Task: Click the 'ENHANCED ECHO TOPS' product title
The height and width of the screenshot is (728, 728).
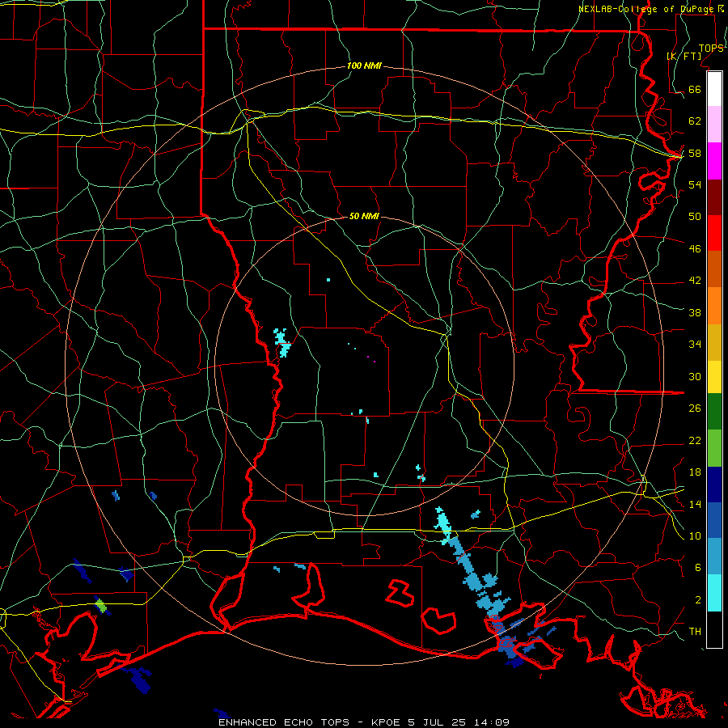Action: [x=283, y=722]
